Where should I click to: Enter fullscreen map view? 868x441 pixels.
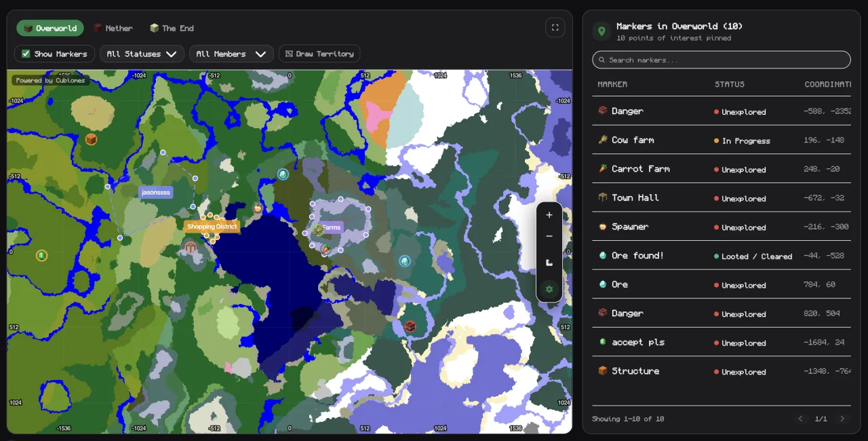point(555,28)
